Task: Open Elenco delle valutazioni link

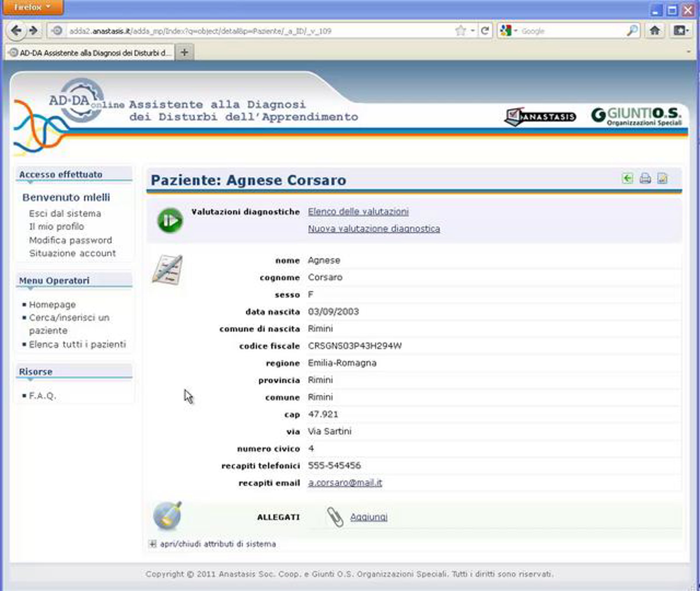Action: coord(358,212)
